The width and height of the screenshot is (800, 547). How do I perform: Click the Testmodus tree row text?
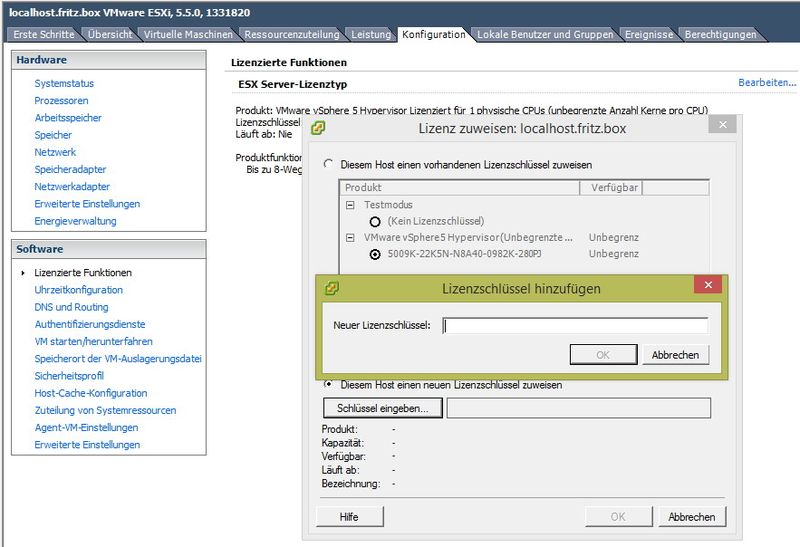click(388, 205)
